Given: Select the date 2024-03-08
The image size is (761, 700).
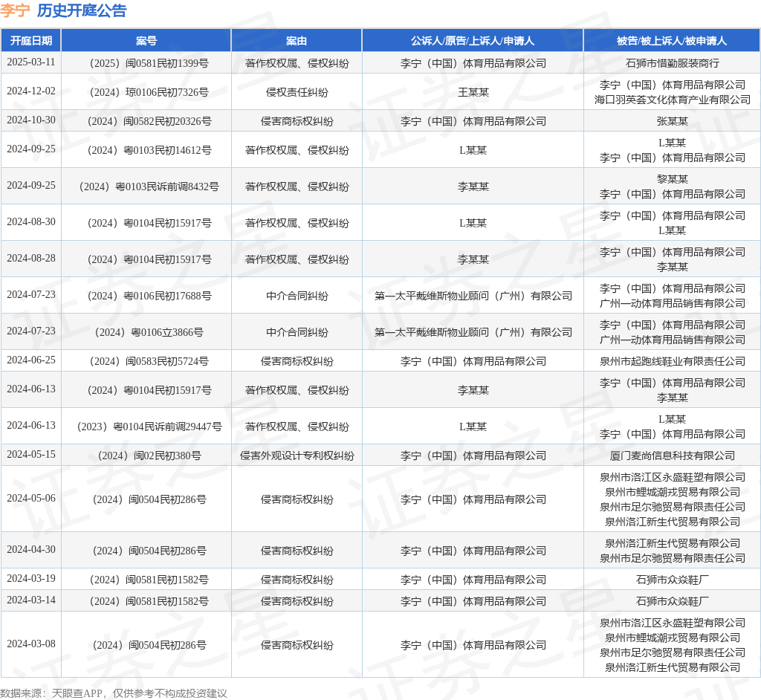Looking at the screenshot, I should (31, 644).
